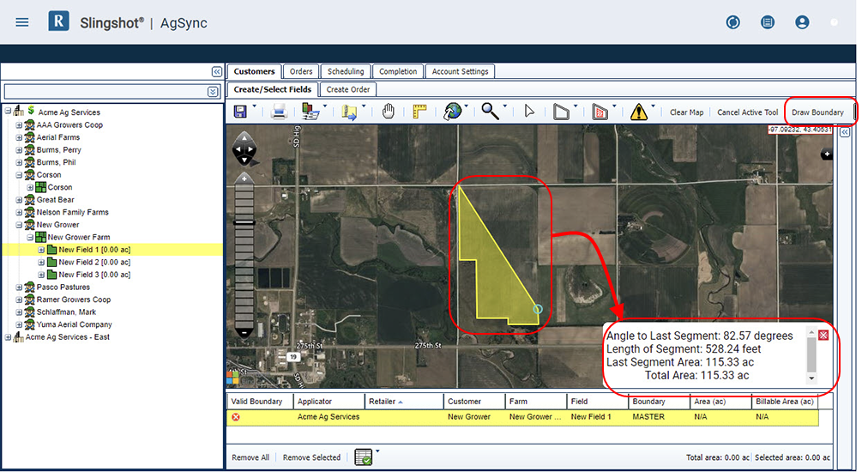Collapse the Corson customer node
The image size is (868, 472).
pos(20,175)
